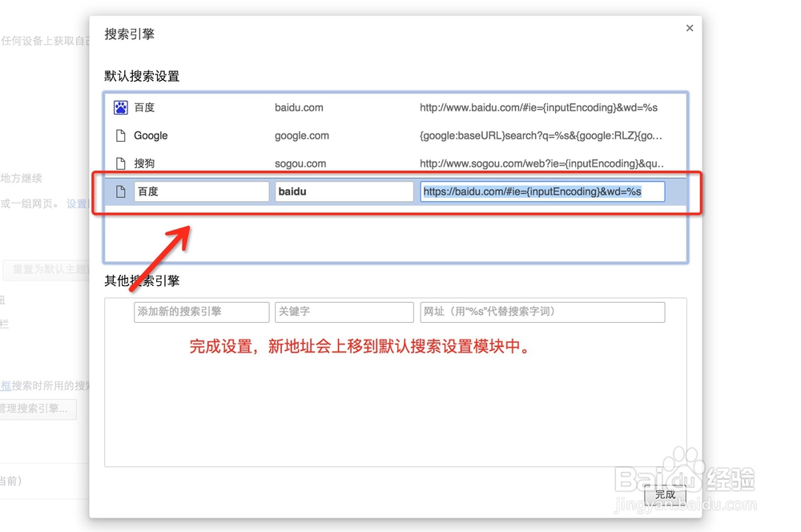Click the 关键字 input field
801x532 pixels.
[x=344, y=312]
